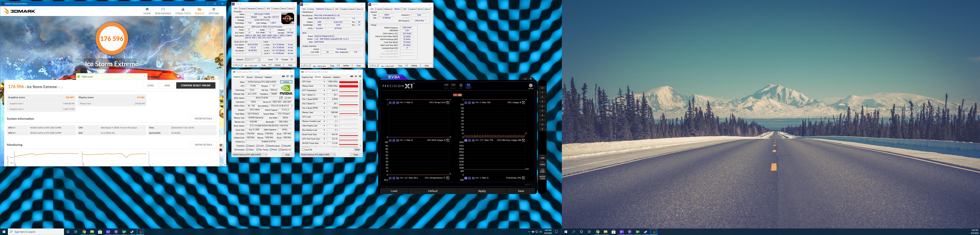980x235 pixels.
Task: Enable Log to file checkbox
Action: [303, 149]
